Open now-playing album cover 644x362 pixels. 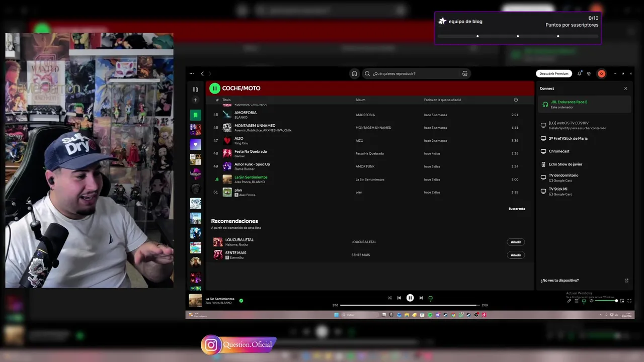coord(195,301)
